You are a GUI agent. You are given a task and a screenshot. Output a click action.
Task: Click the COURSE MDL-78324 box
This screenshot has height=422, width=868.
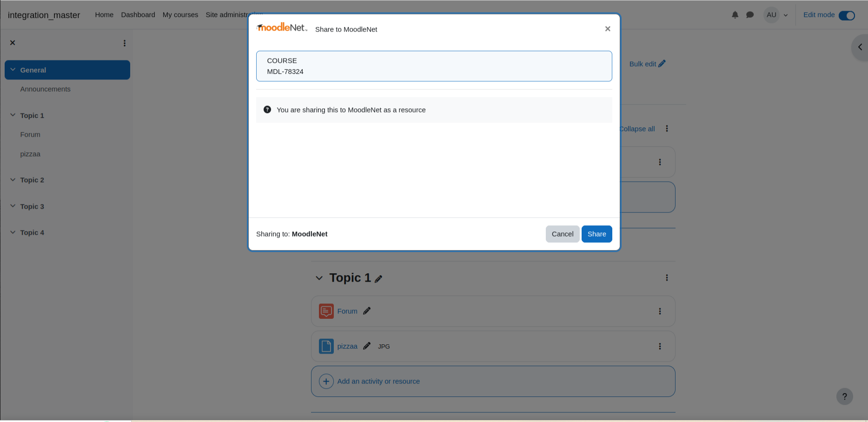(x=434, y=66)
